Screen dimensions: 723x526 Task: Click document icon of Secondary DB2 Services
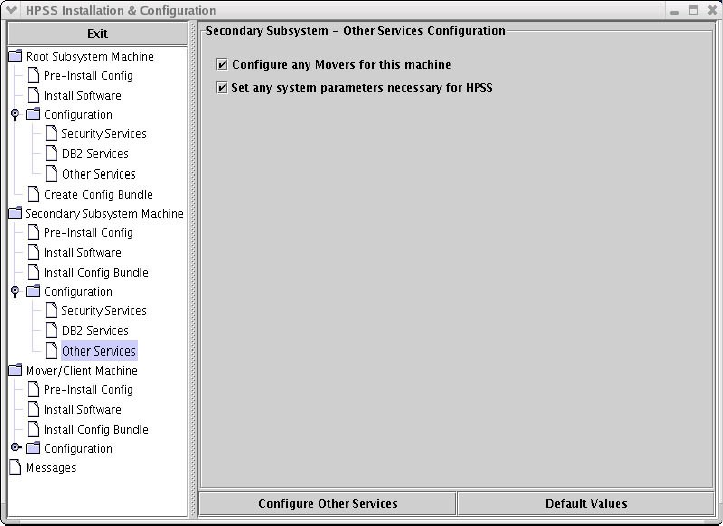52,330
